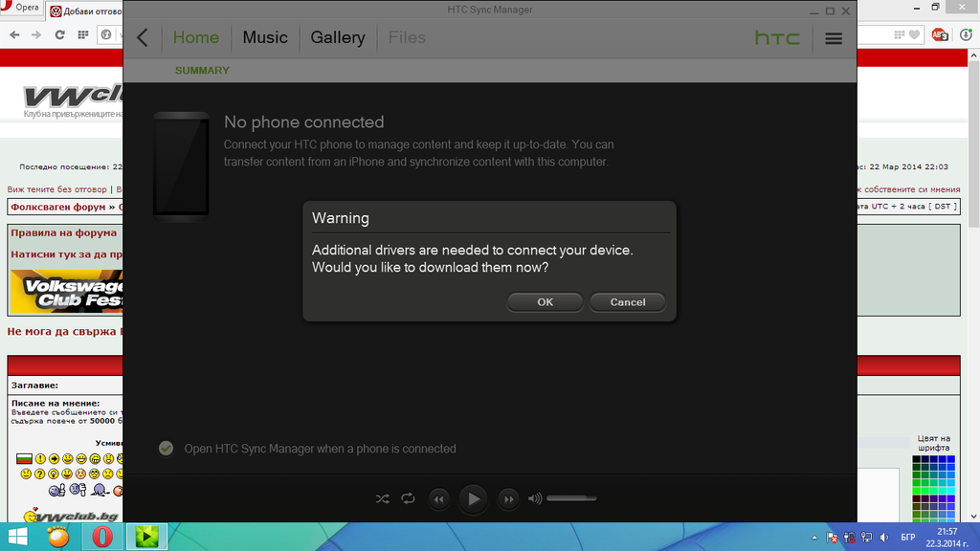Screen dimensions: 980x551
Task: Adjust the player volume slider
Action: (x=571, y=497)
